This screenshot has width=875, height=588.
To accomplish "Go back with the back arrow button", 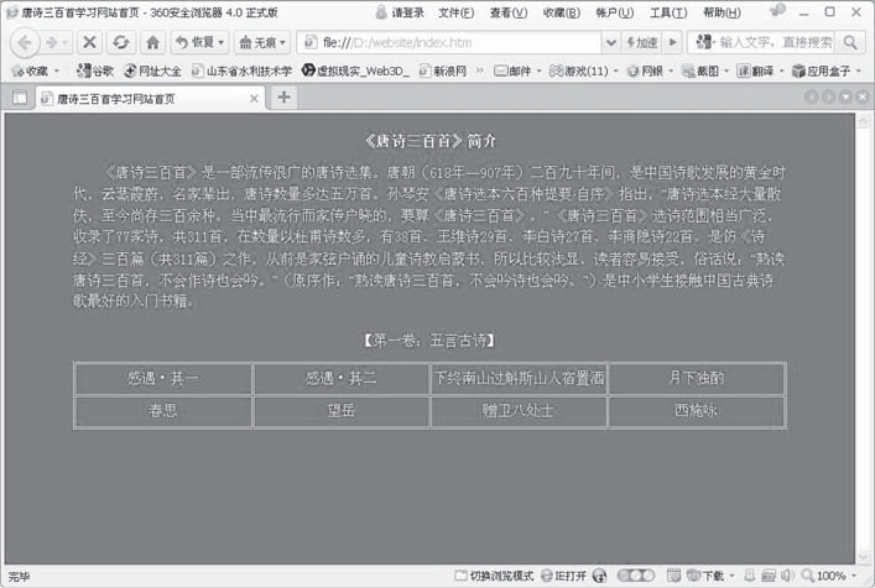I will [25, 43].
